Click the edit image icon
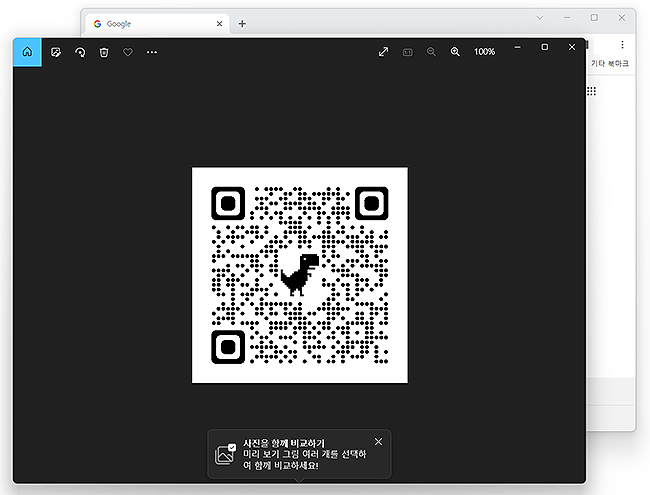The width and height of the screenshot is (650, 495). tap(56, 52)
